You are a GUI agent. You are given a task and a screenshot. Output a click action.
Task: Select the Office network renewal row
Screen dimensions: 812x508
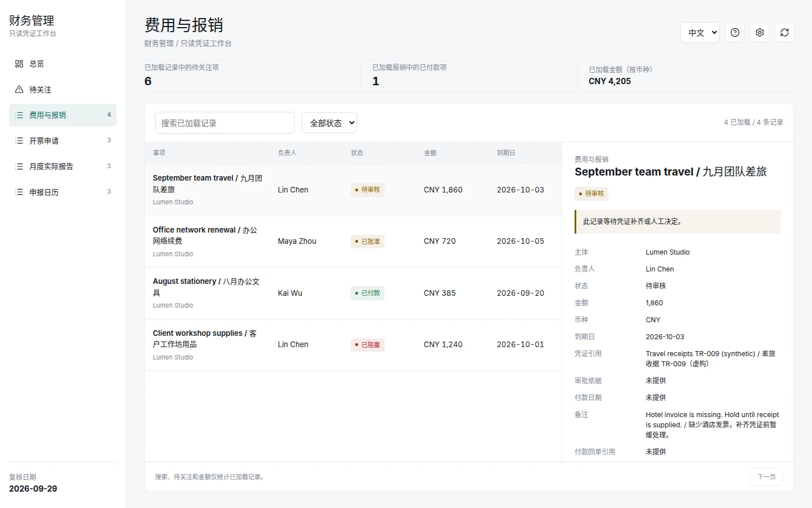click(x=354, y=242)
